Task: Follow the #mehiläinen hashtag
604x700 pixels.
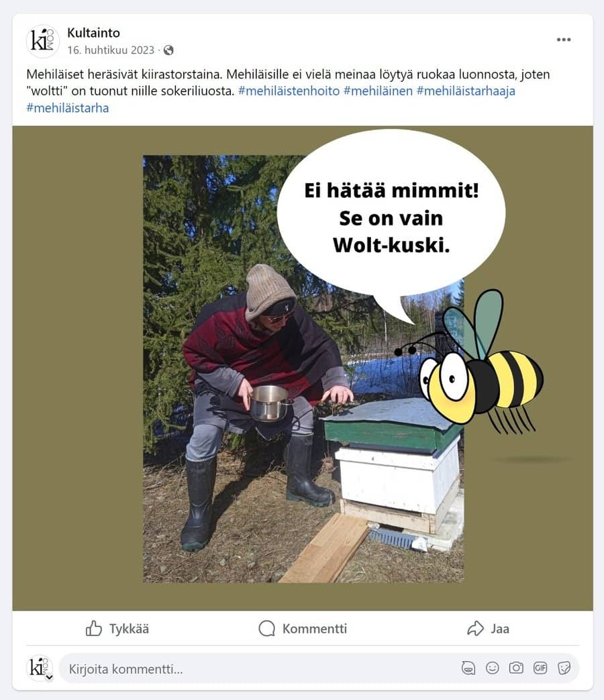Action: click(378, 91)
